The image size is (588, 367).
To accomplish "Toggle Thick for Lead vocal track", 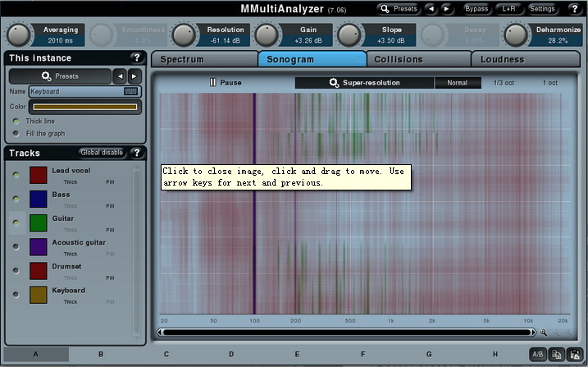I will click(x=71, y=182).
